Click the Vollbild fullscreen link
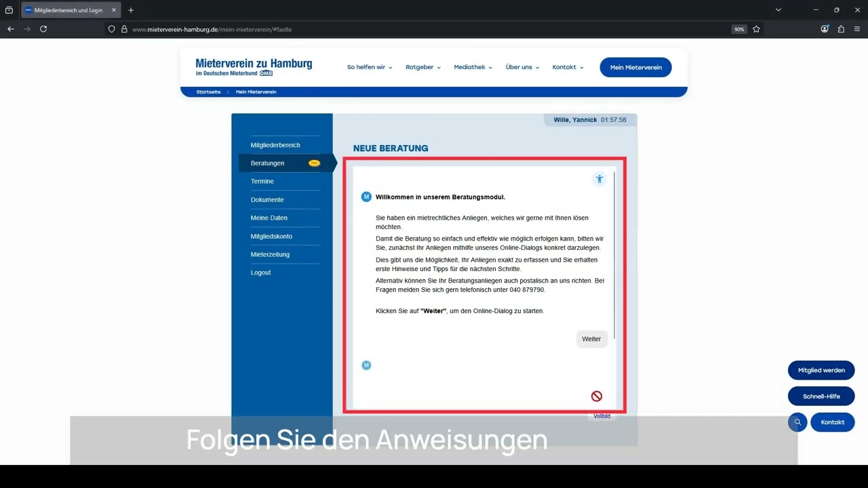The width and height of the screenshot is (868, 488). [601, 416]
